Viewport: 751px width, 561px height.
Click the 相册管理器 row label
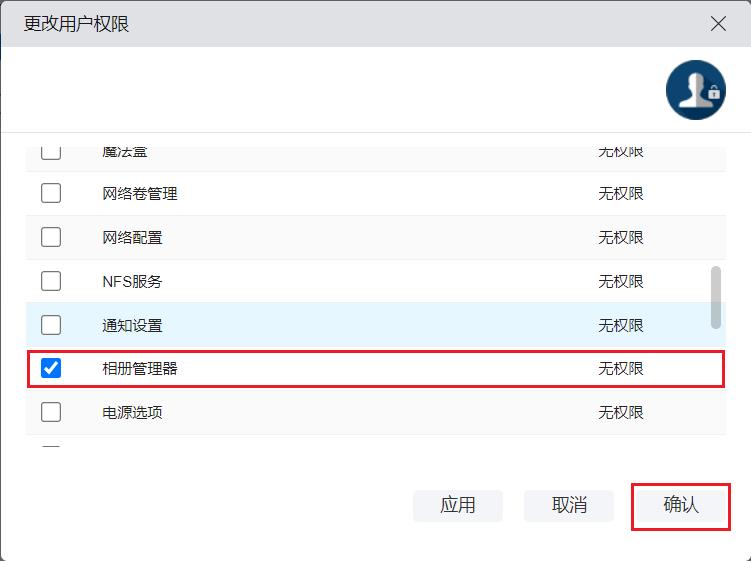(x=140, y=368)
